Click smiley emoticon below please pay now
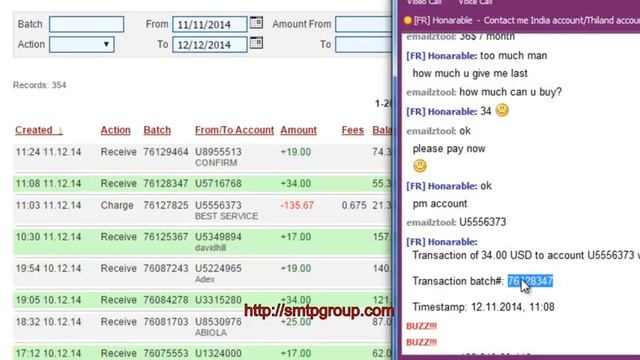Viewport: 640px width, 360px height. (420, 166)
